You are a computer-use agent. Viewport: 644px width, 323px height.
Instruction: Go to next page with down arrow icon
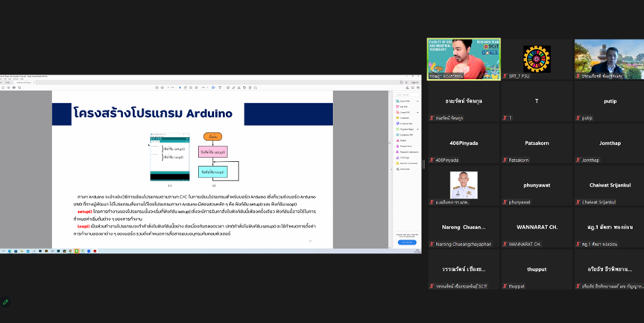162,87
